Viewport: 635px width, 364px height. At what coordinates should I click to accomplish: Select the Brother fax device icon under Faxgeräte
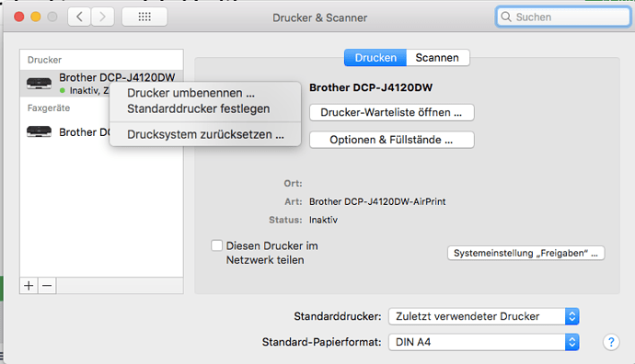point(39,131)
